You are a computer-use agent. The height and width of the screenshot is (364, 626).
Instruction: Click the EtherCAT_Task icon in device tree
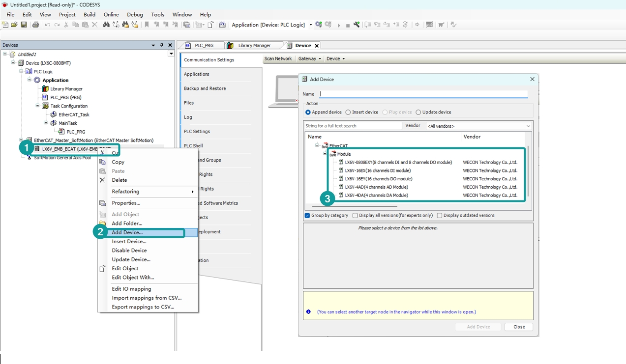coord(54,114)
